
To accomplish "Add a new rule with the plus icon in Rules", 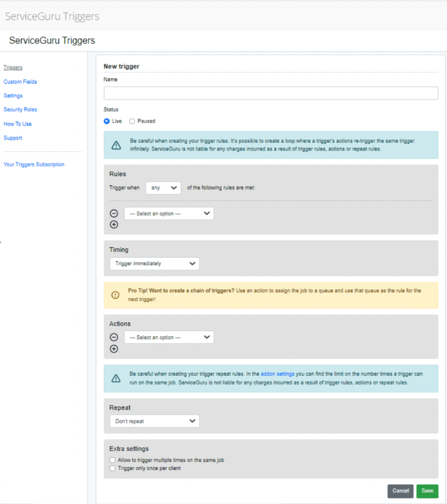I will click(114, 224).
